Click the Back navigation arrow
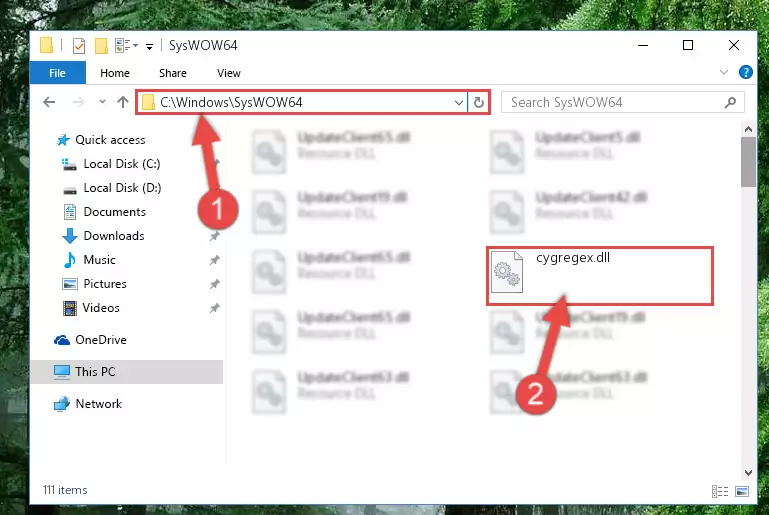Viewport: 769px width, 515px height. coord(49,102)
